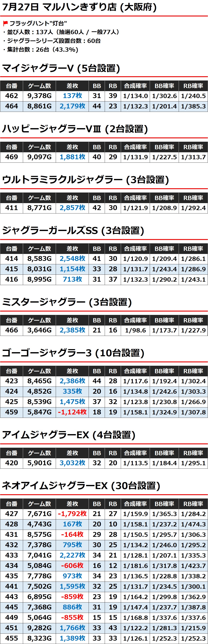The image size is (208, 644).
Task: Click the 並び人数:137人 line
Action: (61, 32)
